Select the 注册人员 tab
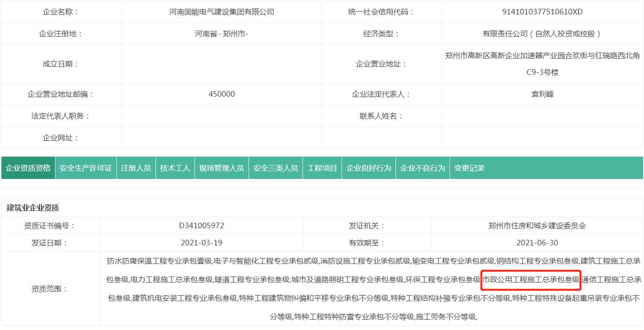 click(x=136, y=168)
